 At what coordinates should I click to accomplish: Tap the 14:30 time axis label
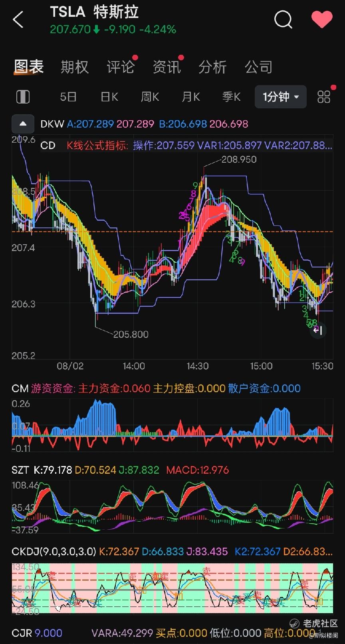tap(197, 366)
